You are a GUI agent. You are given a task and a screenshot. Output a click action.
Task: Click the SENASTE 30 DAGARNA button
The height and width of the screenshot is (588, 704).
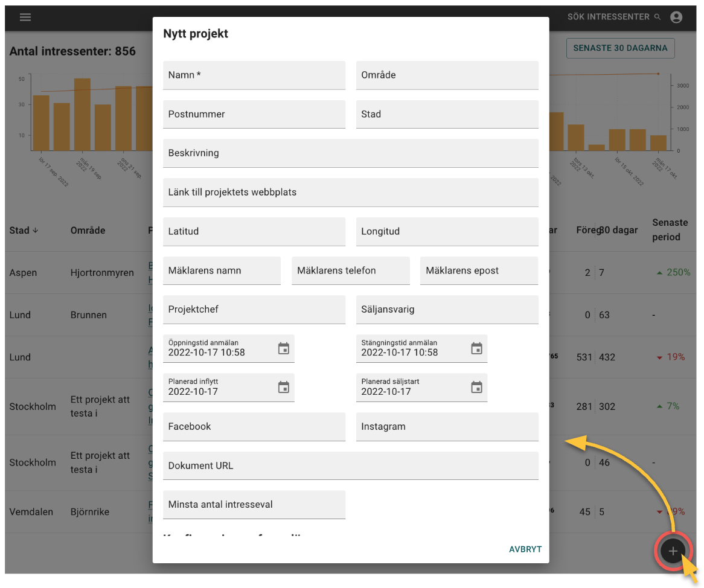[620, 48]
